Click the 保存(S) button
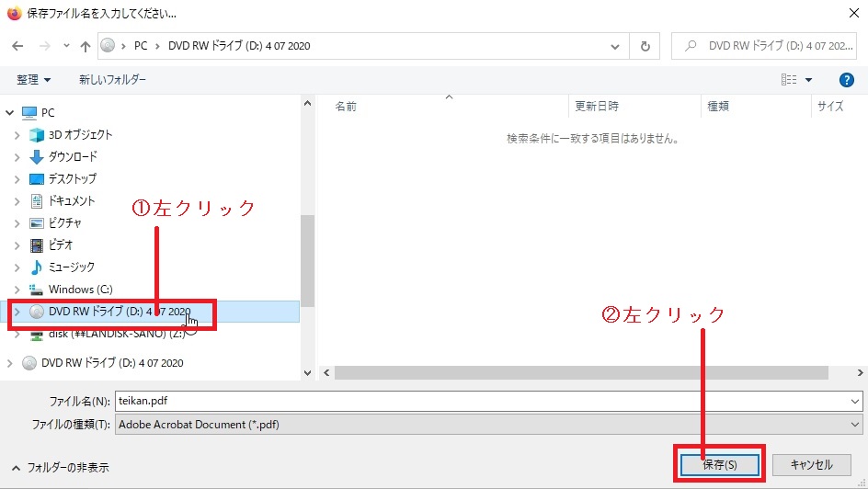Screen dimensions: 868x489 pos(719,464)
